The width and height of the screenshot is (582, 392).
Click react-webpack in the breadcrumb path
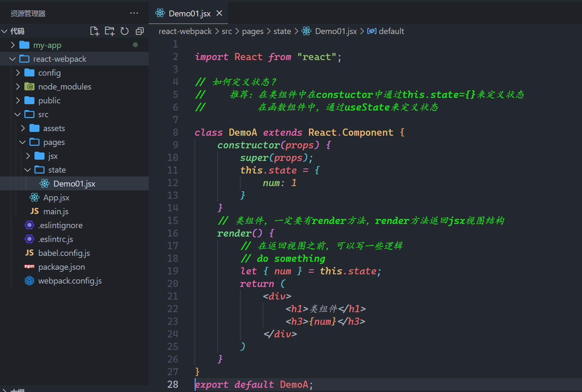point(185,31)
